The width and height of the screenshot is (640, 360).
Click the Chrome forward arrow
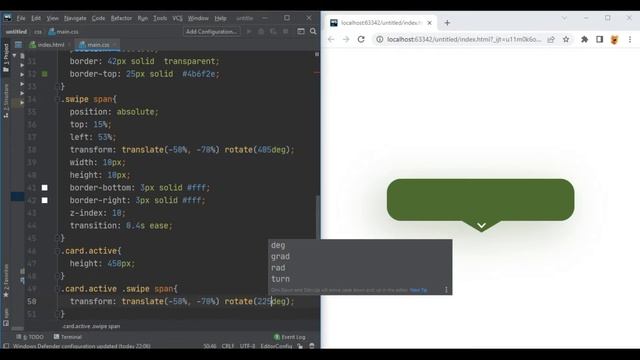[x=346, y=40]
